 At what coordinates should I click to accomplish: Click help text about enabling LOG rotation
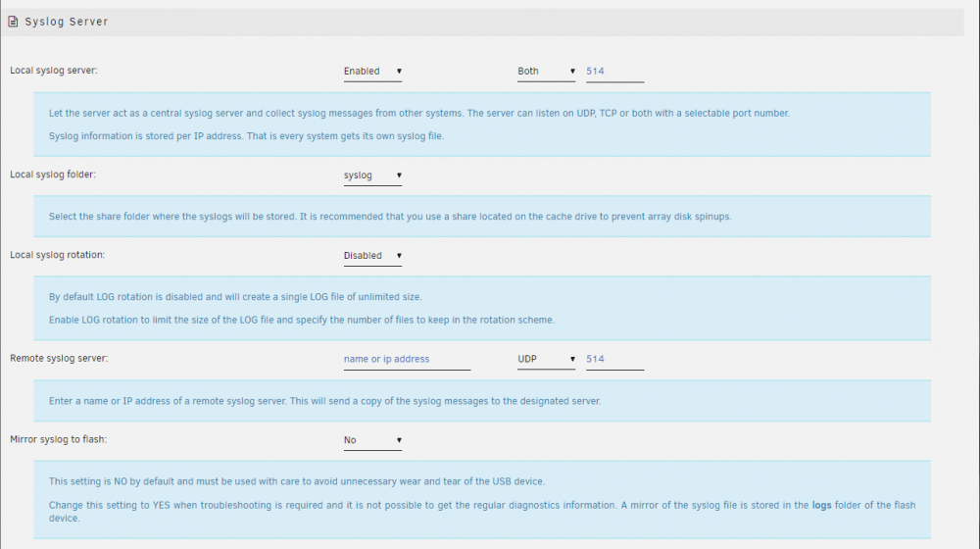click(x=301, y=321)
